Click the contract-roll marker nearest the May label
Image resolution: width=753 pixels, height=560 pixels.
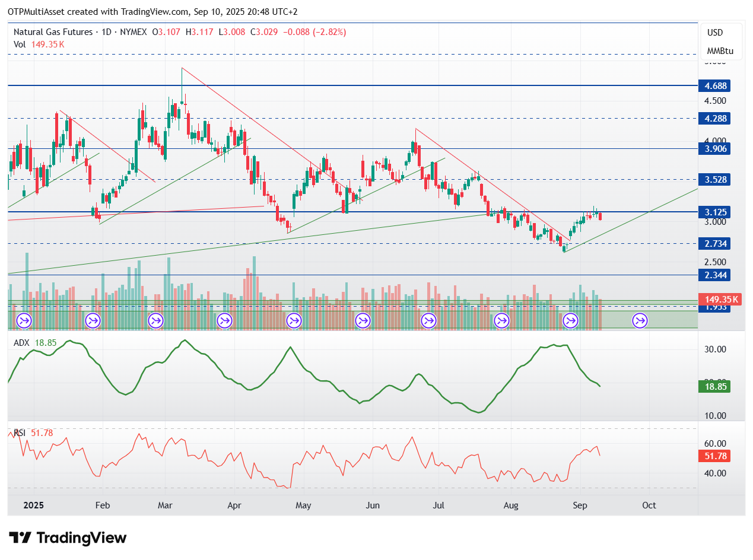294,321
